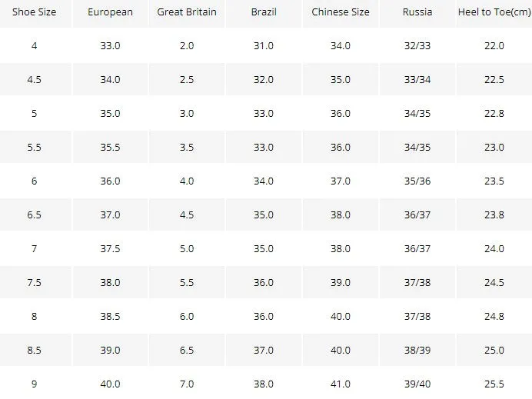Select Great Britain 7.0 cell
532x399 pixels.
pos(187,384)
